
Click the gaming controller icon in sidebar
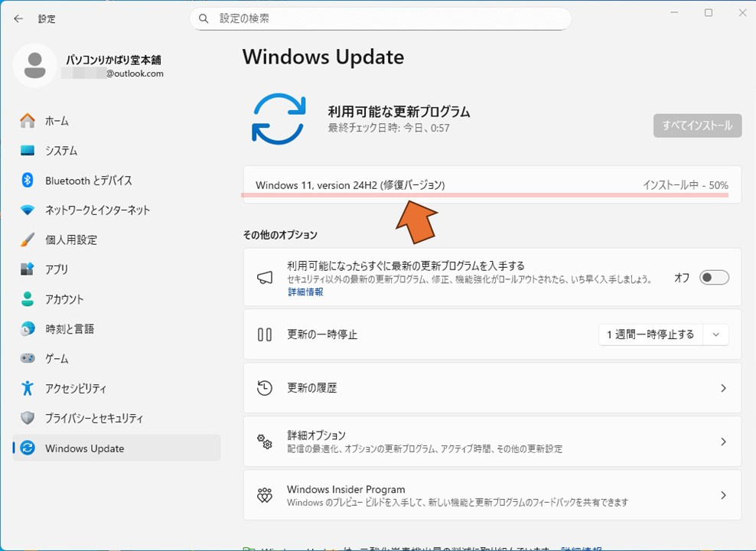[x=28, y=358]
